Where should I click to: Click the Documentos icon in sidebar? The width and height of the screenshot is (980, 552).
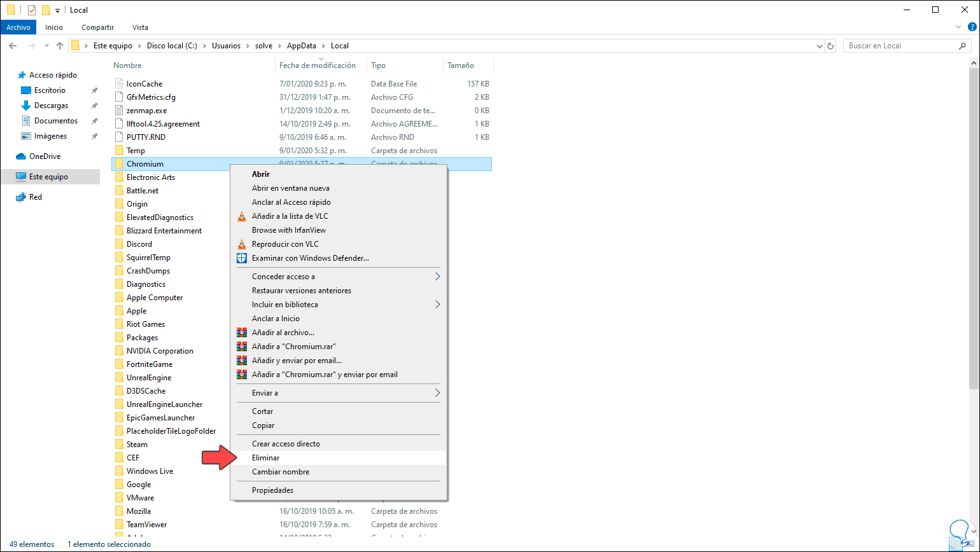pyautogui.click(x=26, y=121)
